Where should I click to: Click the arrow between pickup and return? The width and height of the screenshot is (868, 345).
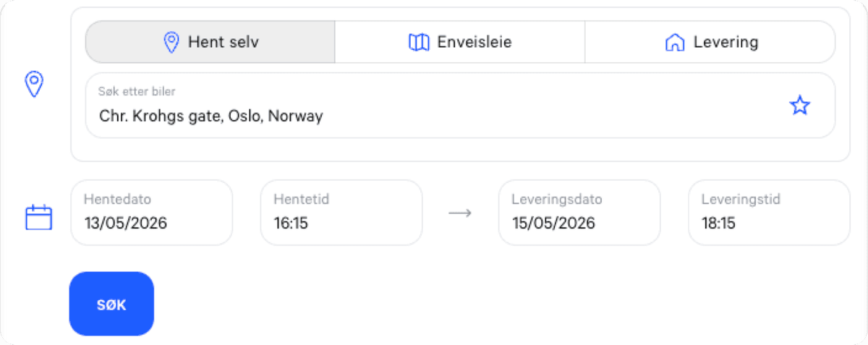click(x=460, y=213)
